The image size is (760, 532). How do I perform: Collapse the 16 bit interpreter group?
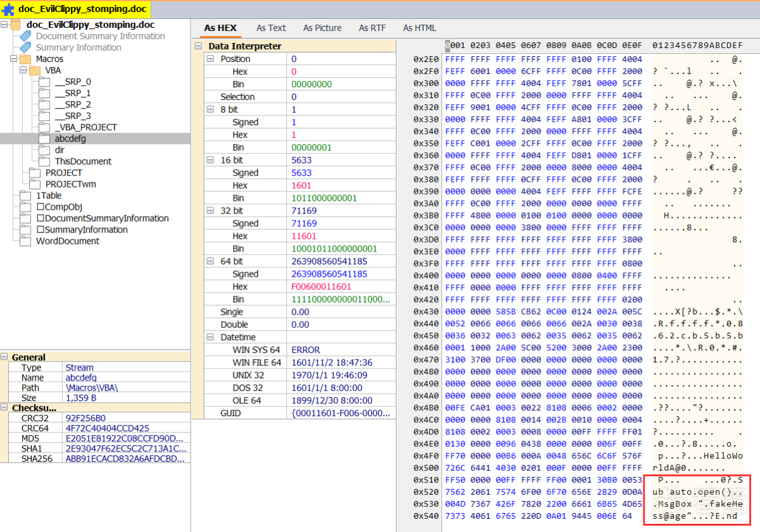[210, 160]
